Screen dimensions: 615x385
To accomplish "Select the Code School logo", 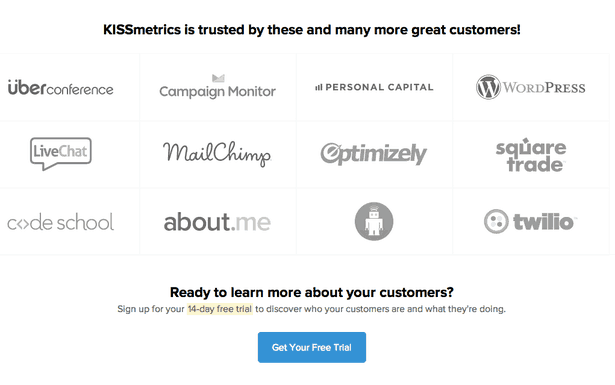I will (x=61, y=222).
